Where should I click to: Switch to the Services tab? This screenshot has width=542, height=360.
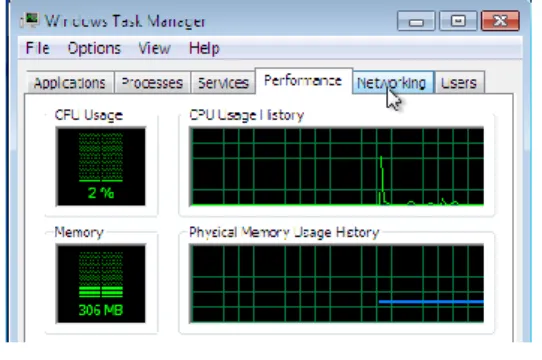coord(223,83)
